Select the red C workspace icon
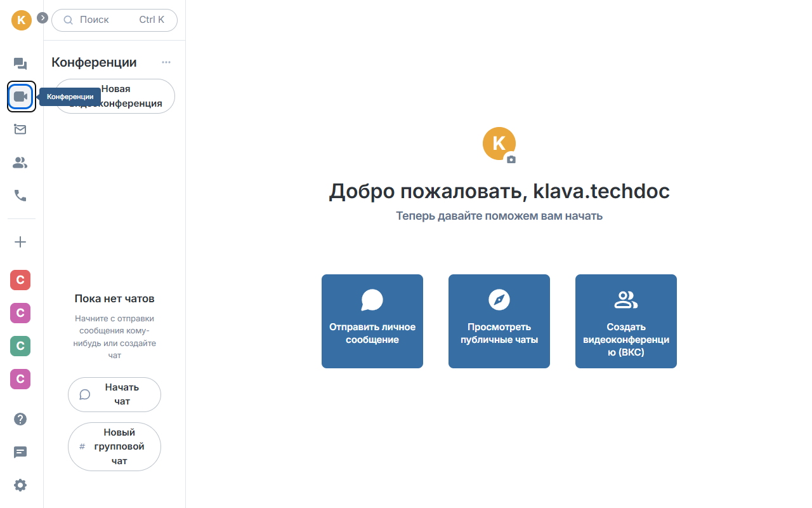 [20, 280]
